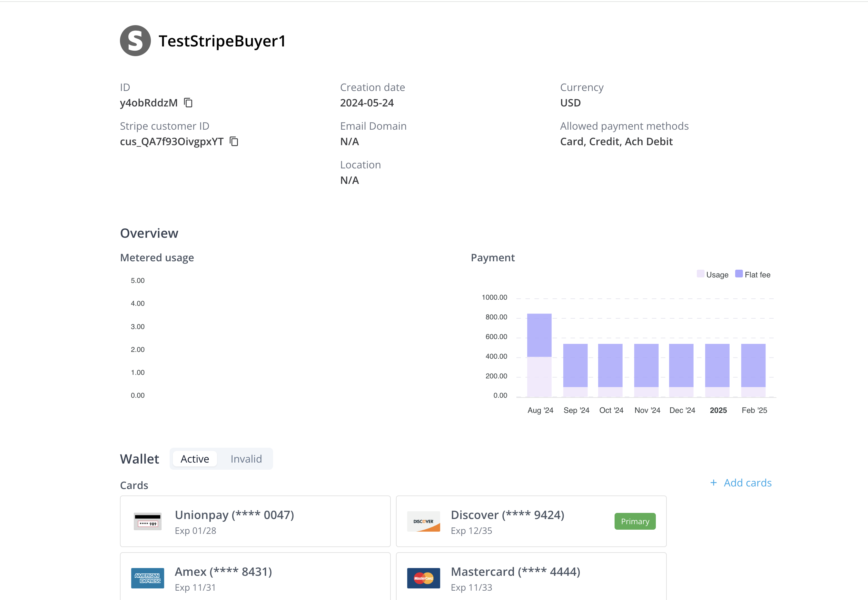The height and width of the screenshot is (600, 868).
Task: Click the Mastercard logo icon
Action: click(423, 578)
